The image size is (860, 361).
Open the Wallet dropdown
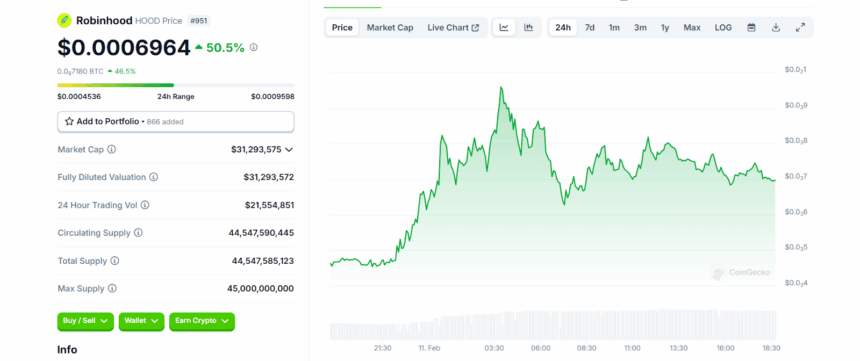click(142, 321)
